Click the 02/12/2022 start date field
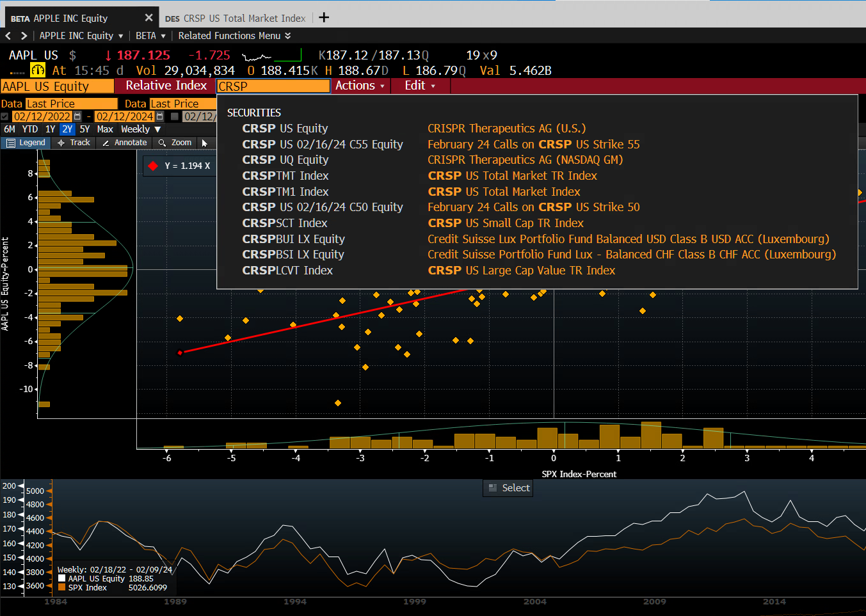The width and height of the screenshot is (866, 616). point(42,116)
